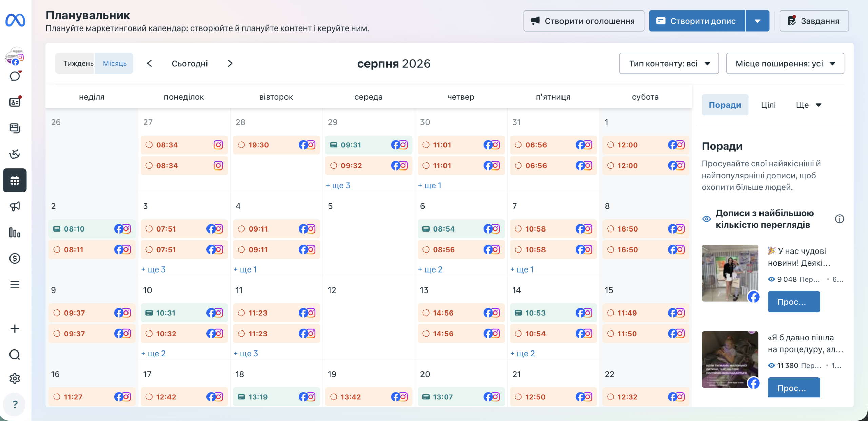Select the Цілі tab
The width and height of the screenshot is (868, 421).
pyautogui.click(x=768, y=105)
